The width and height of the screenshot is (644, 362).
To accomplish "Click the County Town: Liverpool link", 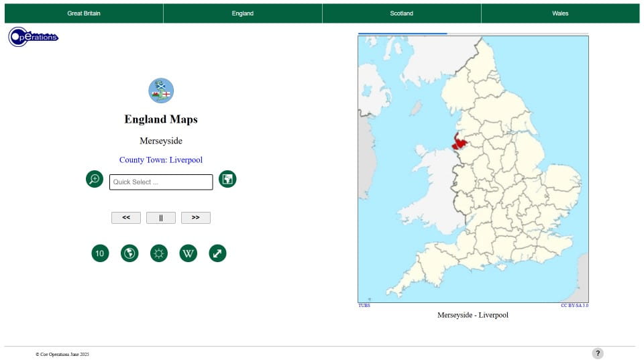I will pyautogui.click(x=161, y=160).
